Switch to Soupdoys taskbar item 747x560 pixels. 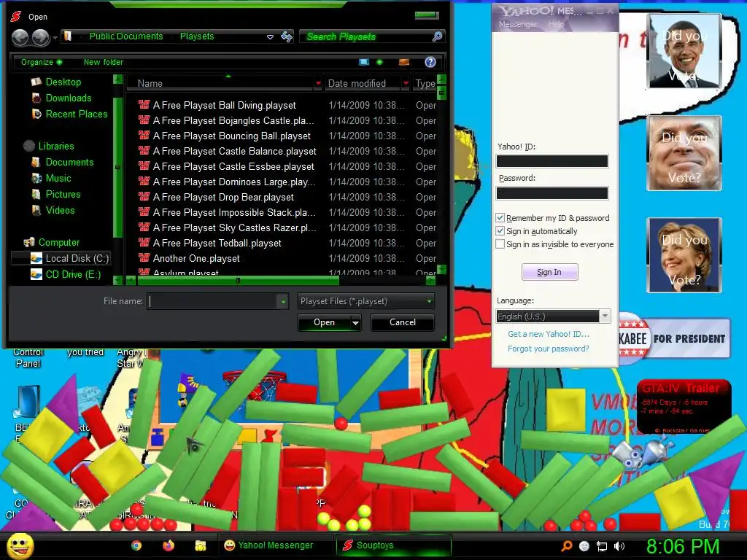393,545
